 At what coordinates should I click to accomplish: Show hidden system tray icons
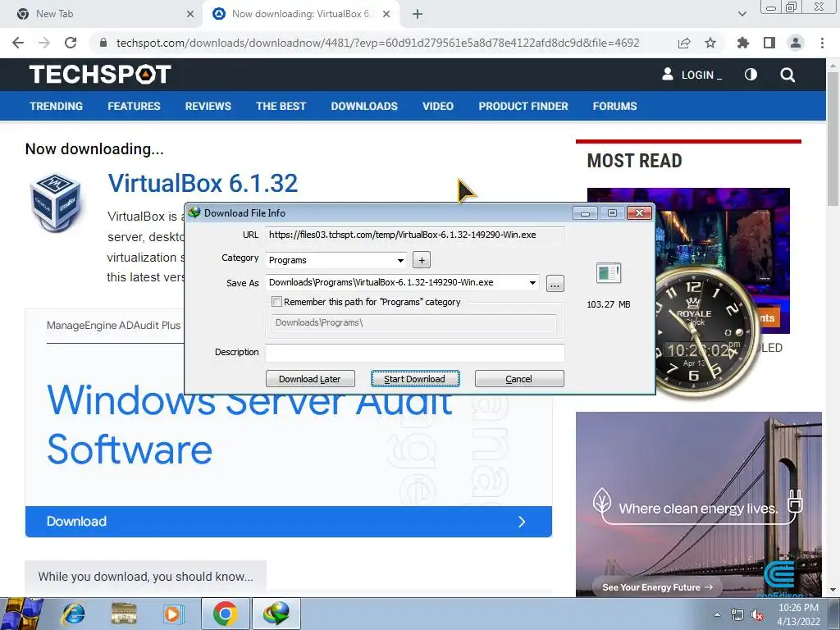tap(717, 614)
